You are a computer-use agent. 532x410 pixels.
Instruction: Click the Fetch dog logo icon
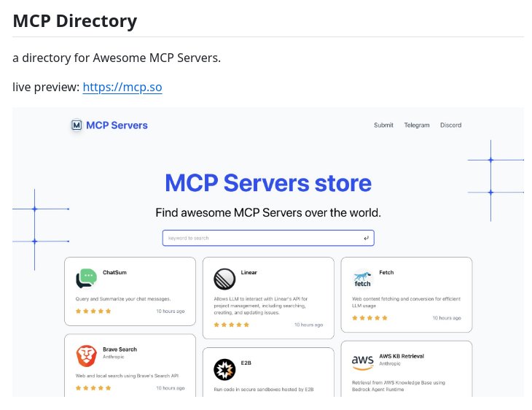(x=363, y=279)
